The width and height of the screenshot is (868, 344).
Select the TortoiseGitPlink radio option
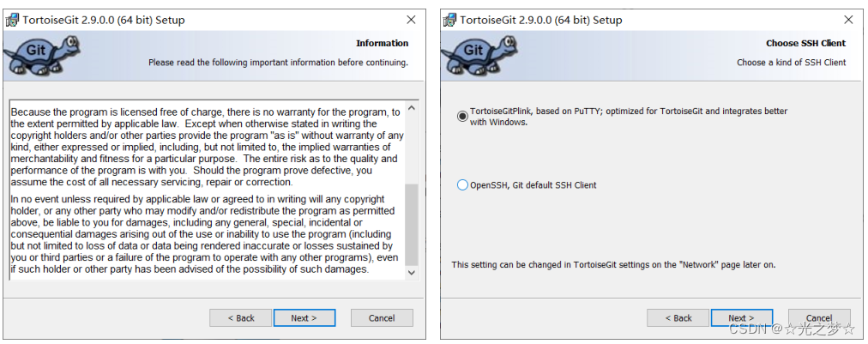pos(463,116)
